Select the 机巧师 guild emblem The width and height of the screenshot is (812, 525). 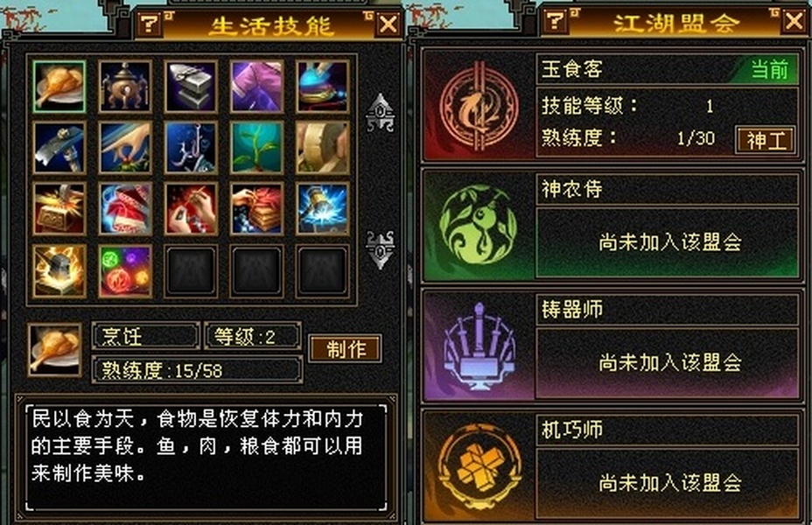click(479, 465)
